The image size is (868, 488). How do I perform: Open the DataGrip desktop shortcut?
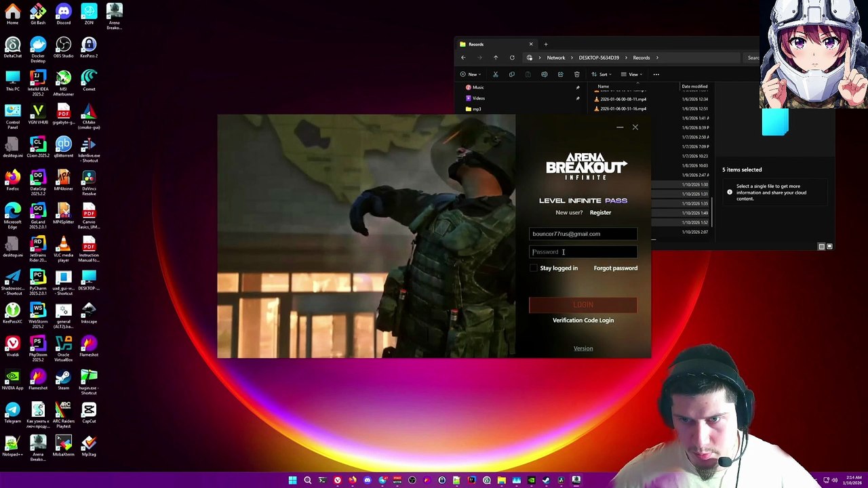38,183
